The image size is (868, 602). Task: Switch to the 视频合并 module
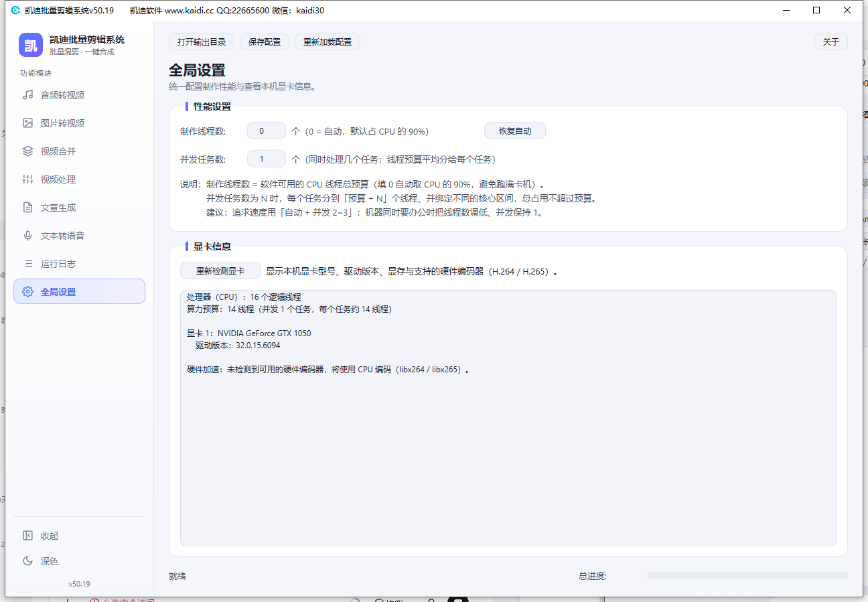79,151
